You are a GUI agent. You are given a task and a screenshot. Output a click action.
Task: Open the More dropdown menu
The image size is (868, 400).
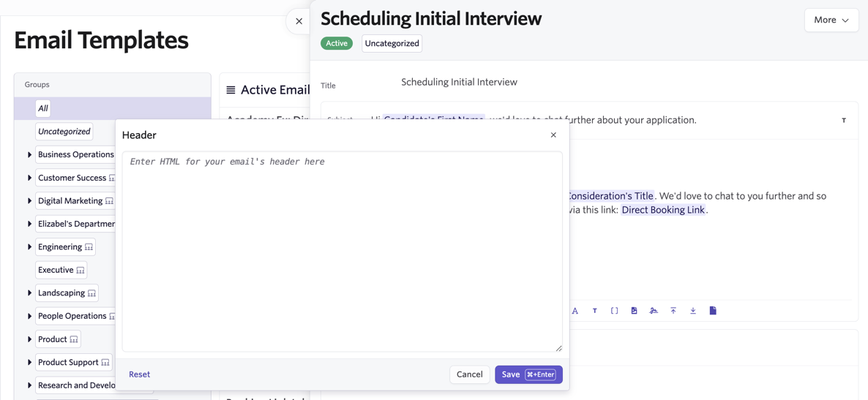coord(831,20)
